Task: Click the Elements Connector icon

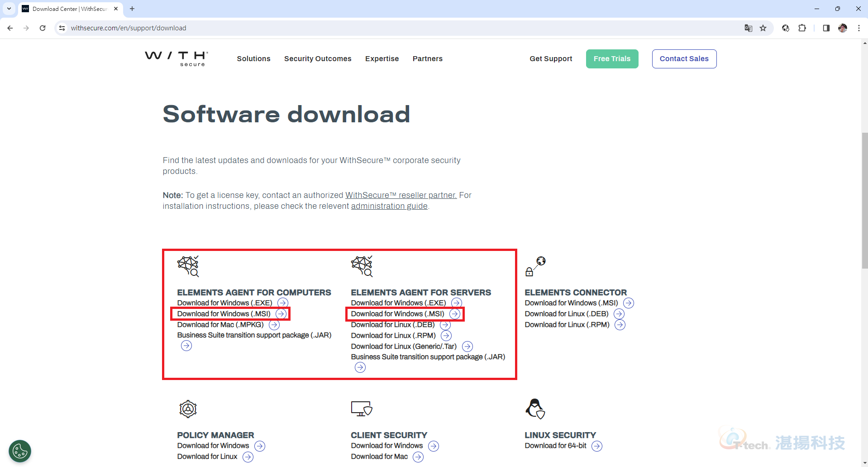Action: click(x=535, y=266)
